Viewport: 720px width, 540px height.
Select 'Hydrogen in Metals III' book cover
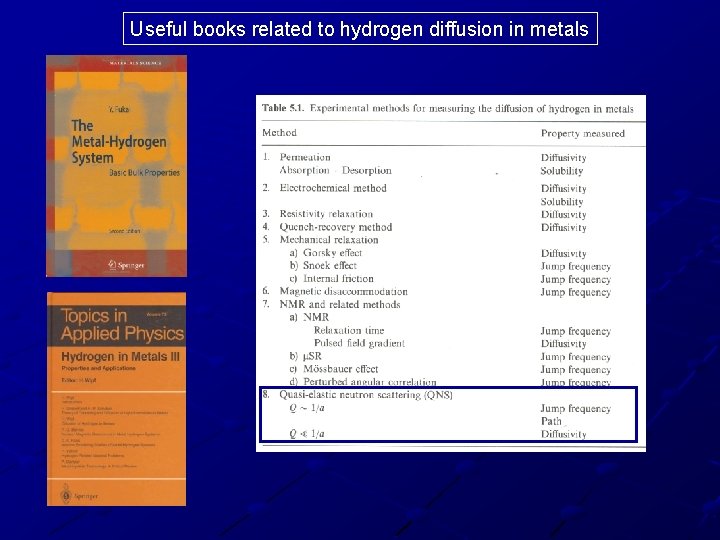[x=117, y=399]
